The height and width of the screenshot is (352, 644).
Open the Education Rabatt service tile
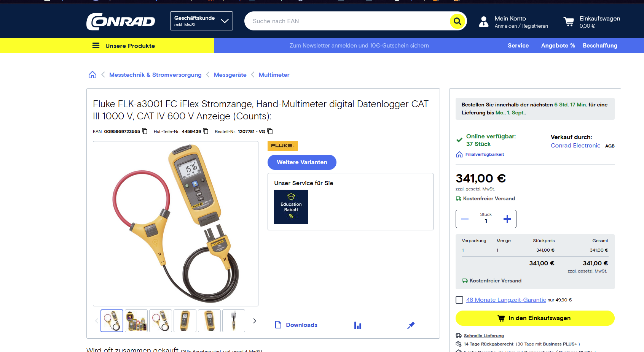pyautogui.click(x=291, y=207)
